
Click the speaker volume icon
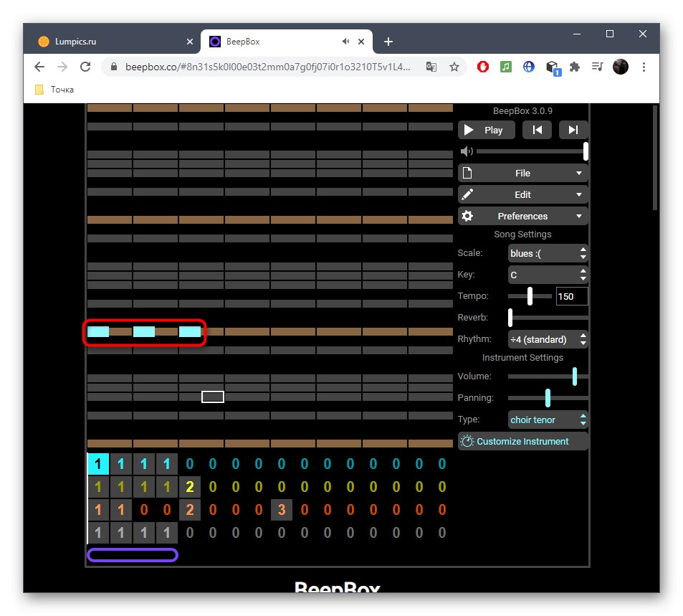[467, 151]
